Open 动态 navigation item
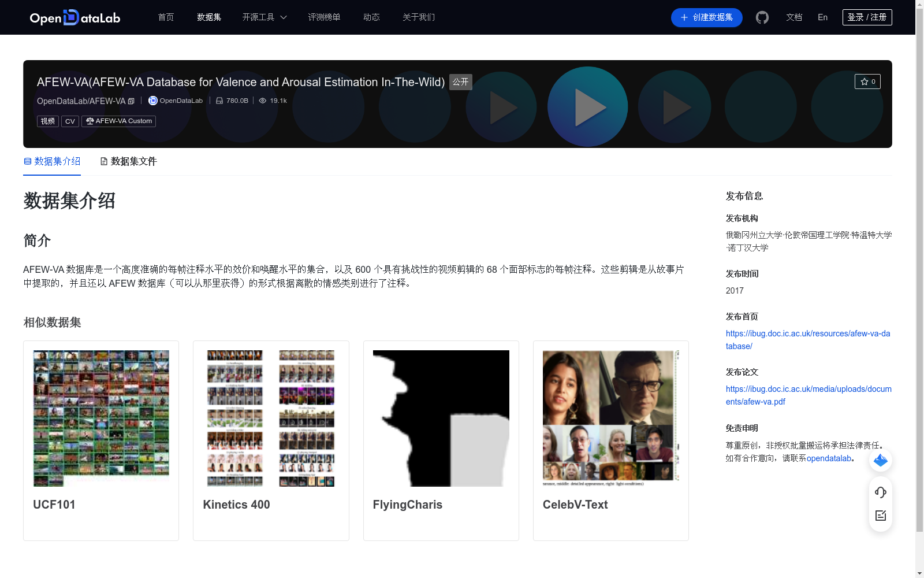This screenshot has width=924, height=578. tap(371, 17)
